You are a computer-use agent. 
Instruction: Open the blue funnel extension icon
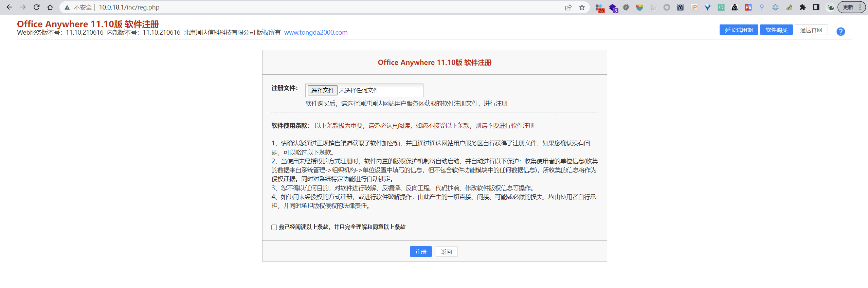coord(707,7)
